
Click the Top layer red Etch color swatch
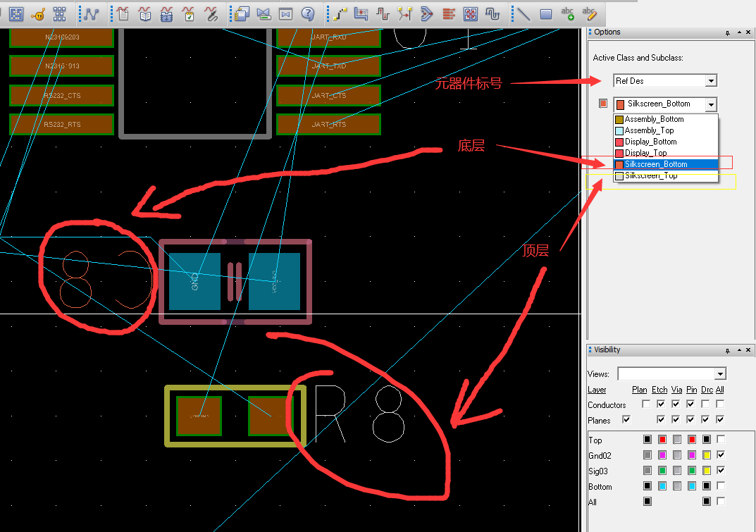(x=662, y=440)
